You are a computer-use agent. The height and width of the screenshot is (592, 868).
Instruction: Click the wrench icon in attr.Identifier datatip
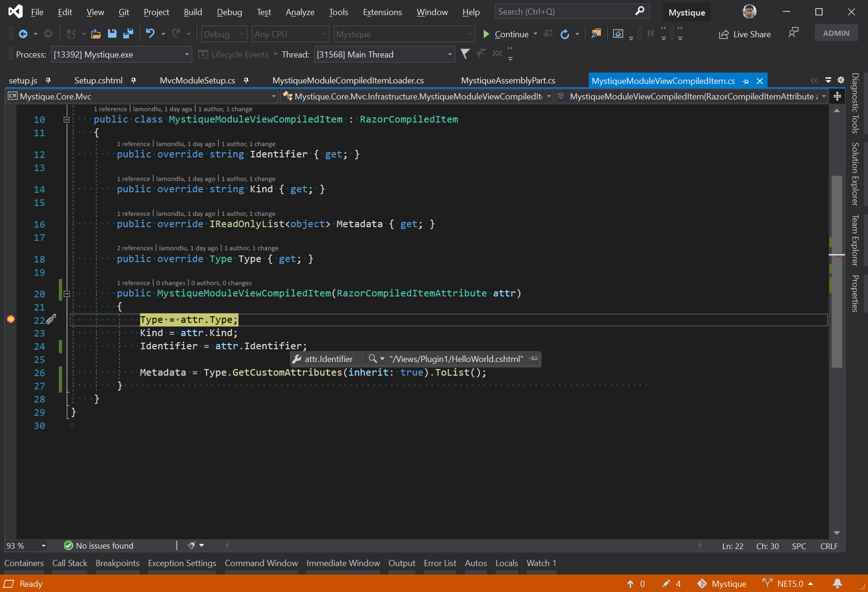point(297,359)
